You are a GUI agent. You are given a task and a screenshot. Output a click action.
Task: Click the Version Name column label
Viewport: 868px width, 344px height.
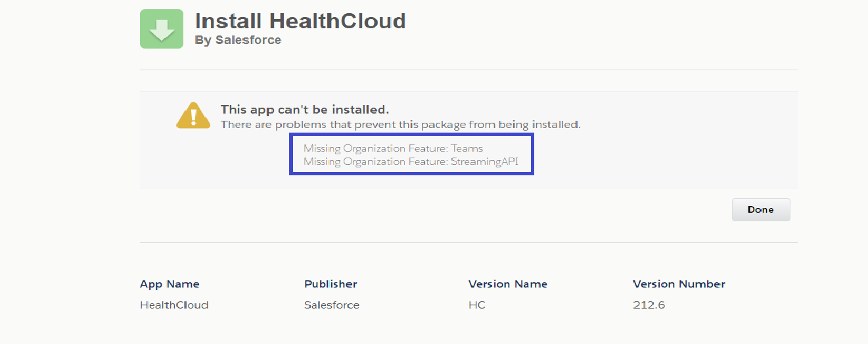point(507,284)
